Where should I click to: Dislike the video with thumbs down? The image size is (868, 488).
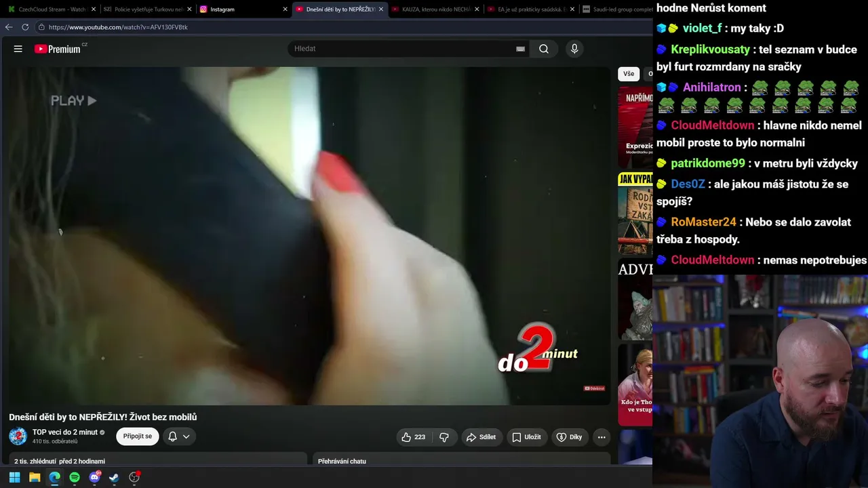444,437
